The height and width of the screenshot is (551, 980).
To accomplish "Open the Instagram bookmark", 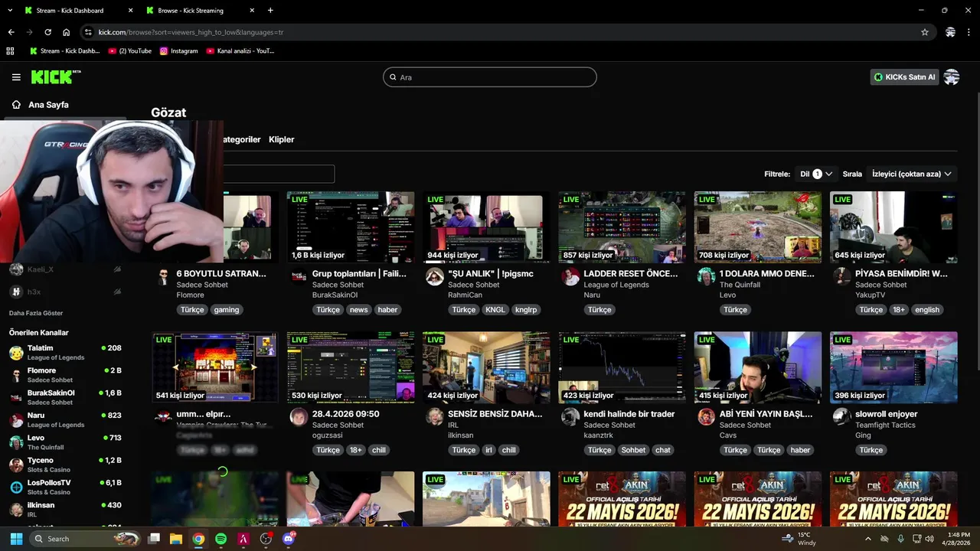I will click(x=179, y=51).
